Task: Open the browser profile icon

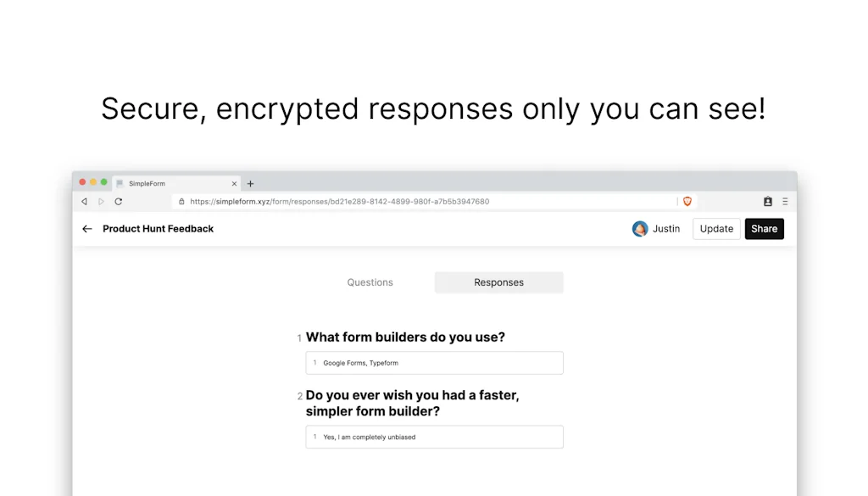Action: 767,201
